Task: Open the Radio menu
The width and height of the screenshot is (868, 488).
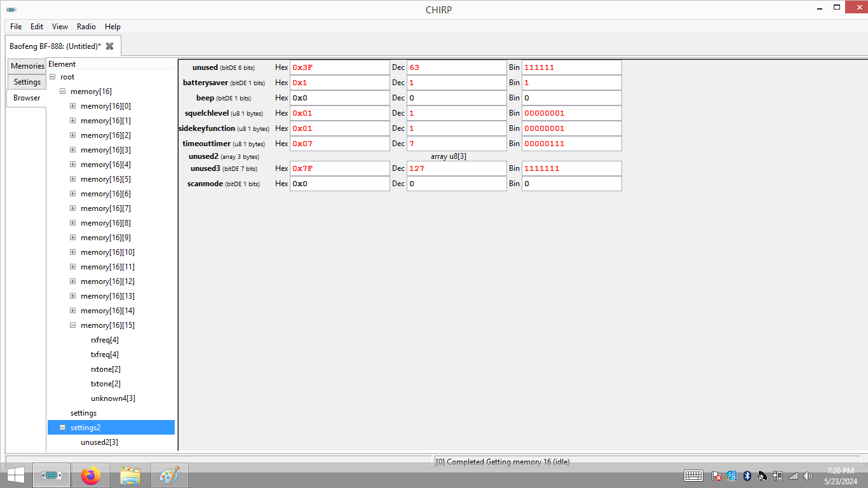Action: [x=86, y=27]
